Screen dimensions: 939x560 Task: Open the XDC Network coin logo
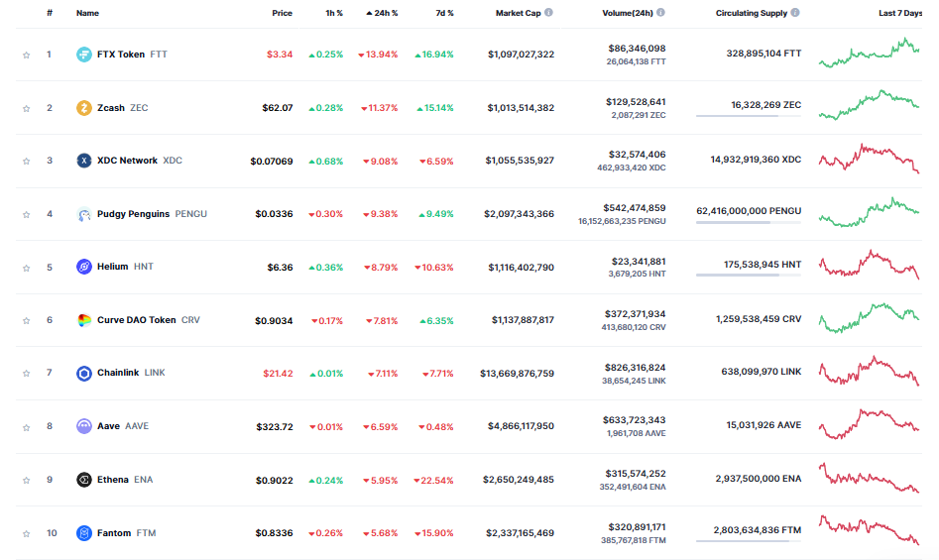(84, 161)
